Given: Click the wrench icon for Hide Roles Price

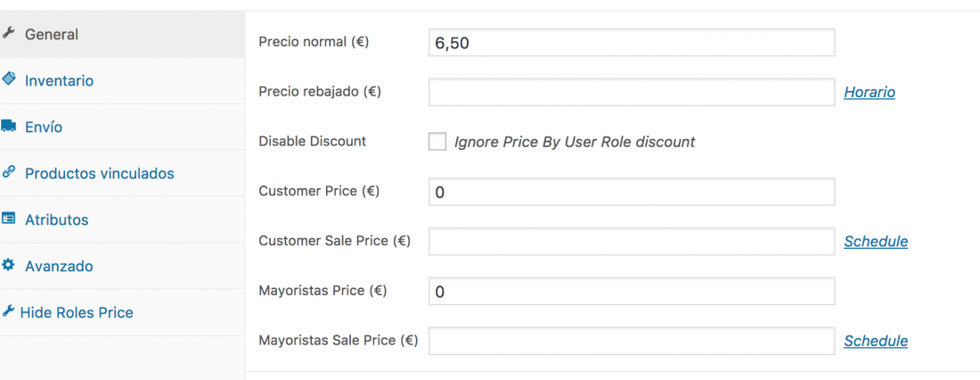Looking at the screenshot, I should [x=8, y=310].
